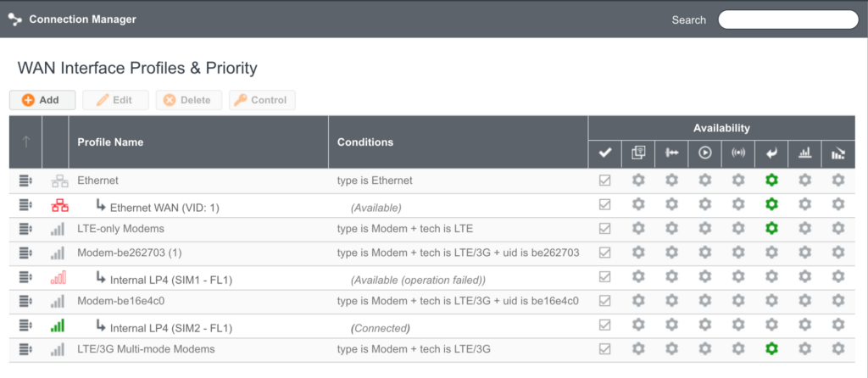The image size is (868, 378).
Task: Click drag handle of LTE-only Modems row
Action: 25,229
